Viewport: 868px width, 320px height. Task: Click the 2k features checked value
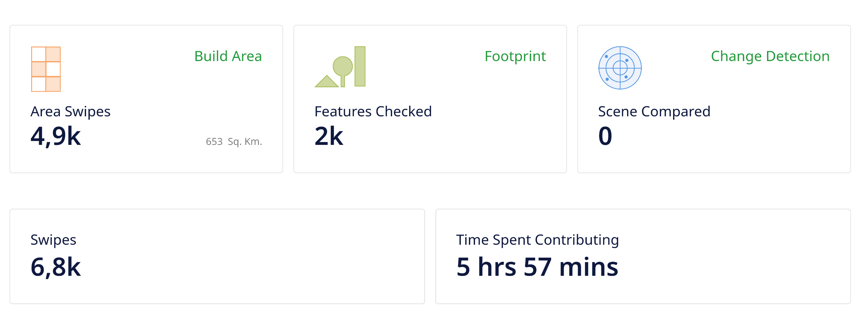pos(329,136)
